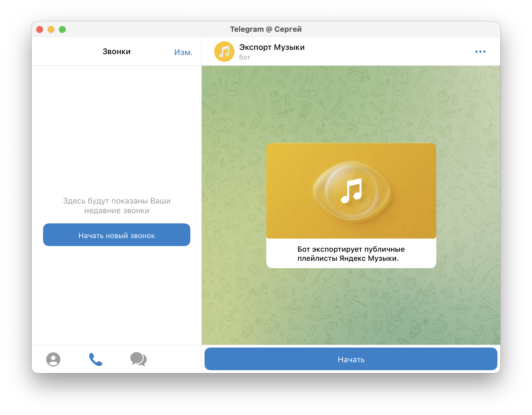Click the Звонки header title
The height and width of the screenshot is (415, 532).
point(117,52)
